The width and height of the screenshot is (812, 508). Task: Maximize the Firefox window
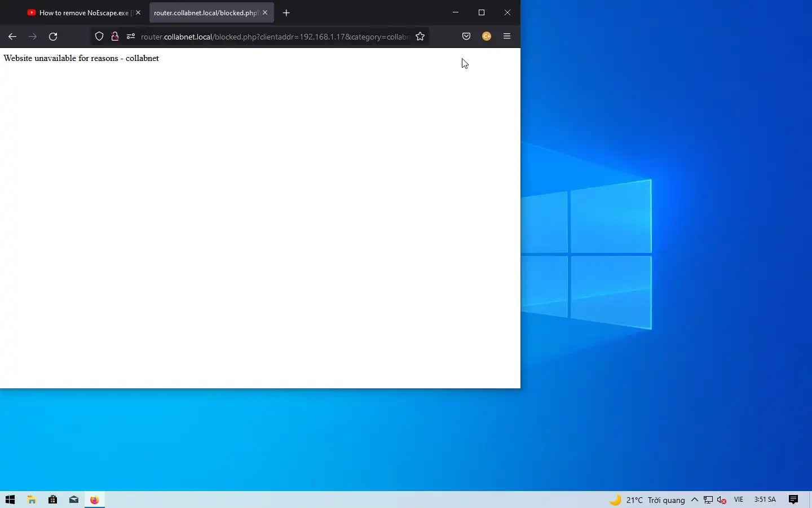click(x=482, y=12)
